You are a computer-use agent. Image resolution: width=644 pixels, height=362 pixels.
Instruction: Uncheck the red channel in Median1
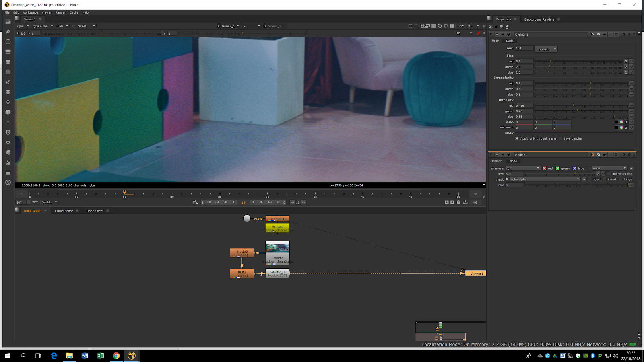tap(544, 168)
